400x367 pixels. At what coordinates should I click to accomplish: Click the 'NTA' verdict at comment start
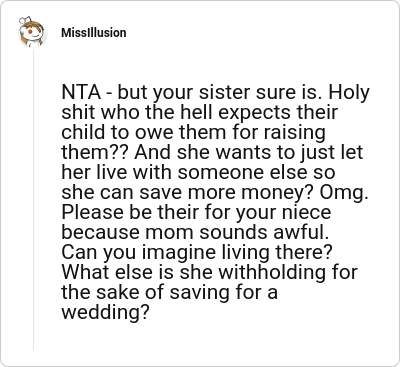pos(81,93)
